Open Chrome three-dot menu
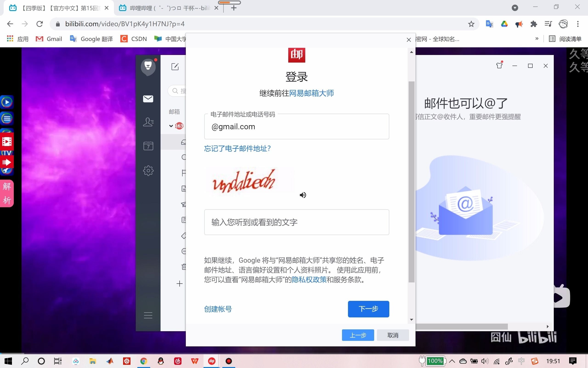588x368 pixels. [x=578, y=24]
